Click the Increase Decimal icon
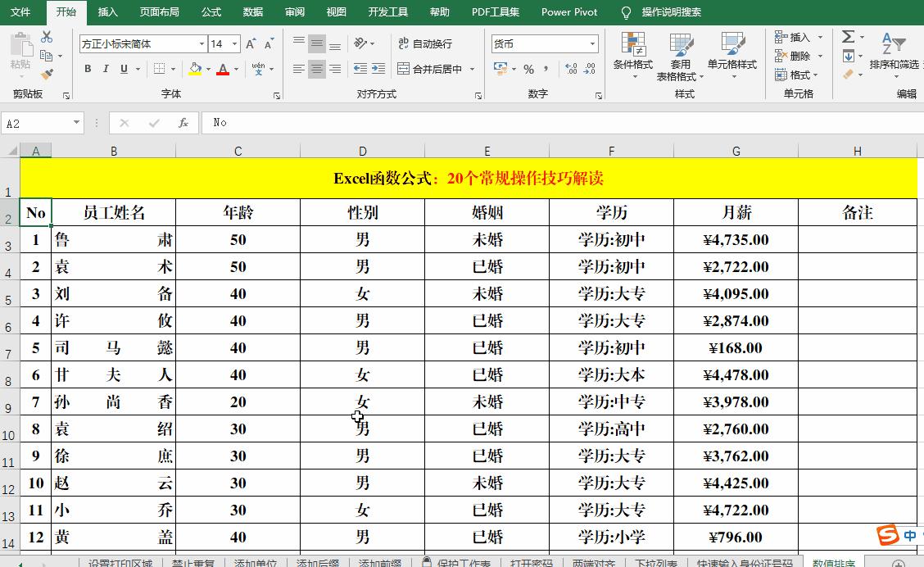924x567 pixels. coord(572,70)
